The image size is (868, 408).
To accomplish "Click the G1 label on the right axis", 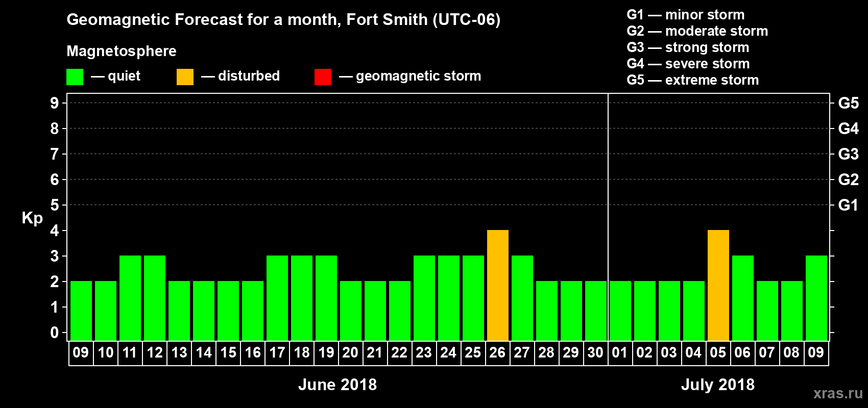I will click(x=848, y=205).
